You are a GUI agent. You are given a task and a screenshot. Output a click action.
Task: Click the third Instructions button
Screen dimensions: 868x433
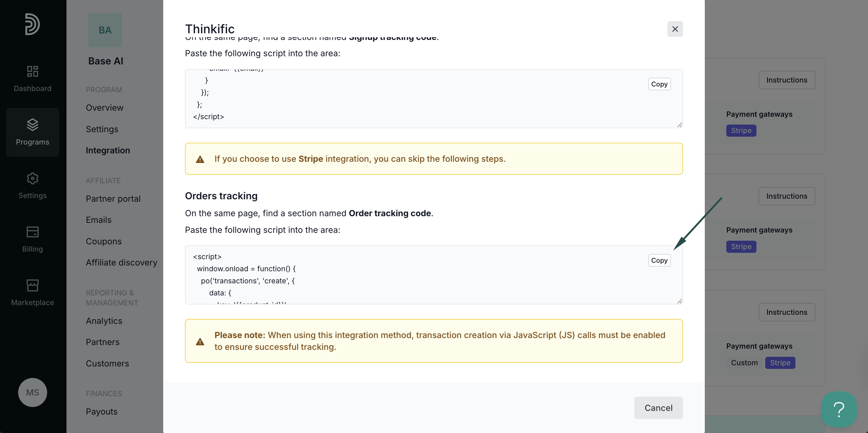[x=787, y=312]
